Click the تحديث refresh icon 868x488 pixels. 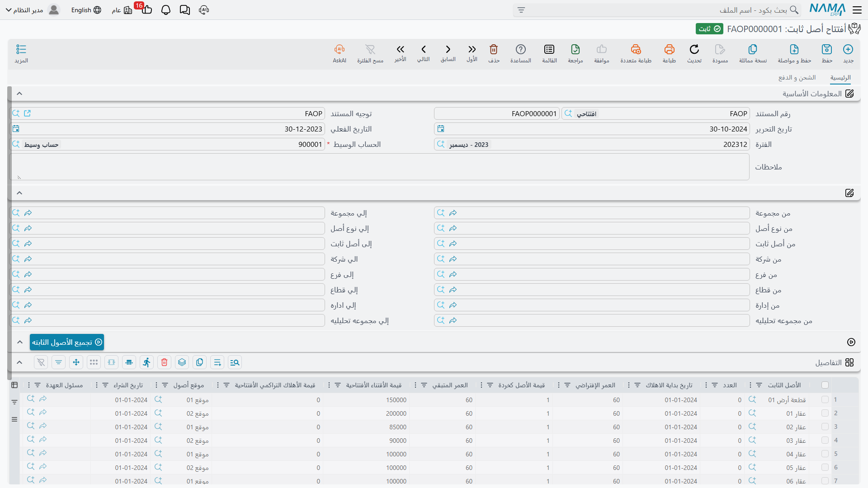coord(694,49)
